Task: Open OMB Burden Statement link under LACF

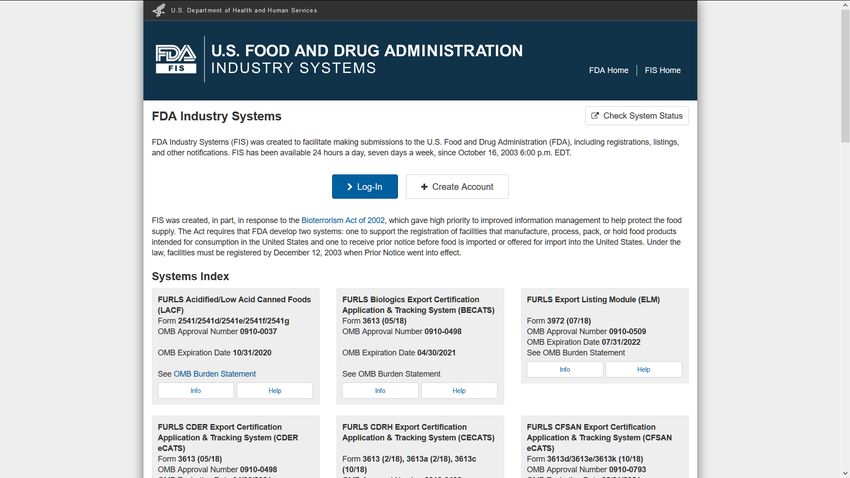Action: (x=215, y=374)
